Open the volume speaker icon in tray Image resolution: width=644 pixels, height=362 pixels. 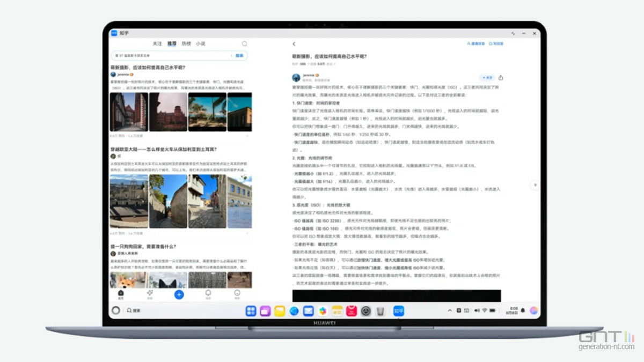pos(476,311)
